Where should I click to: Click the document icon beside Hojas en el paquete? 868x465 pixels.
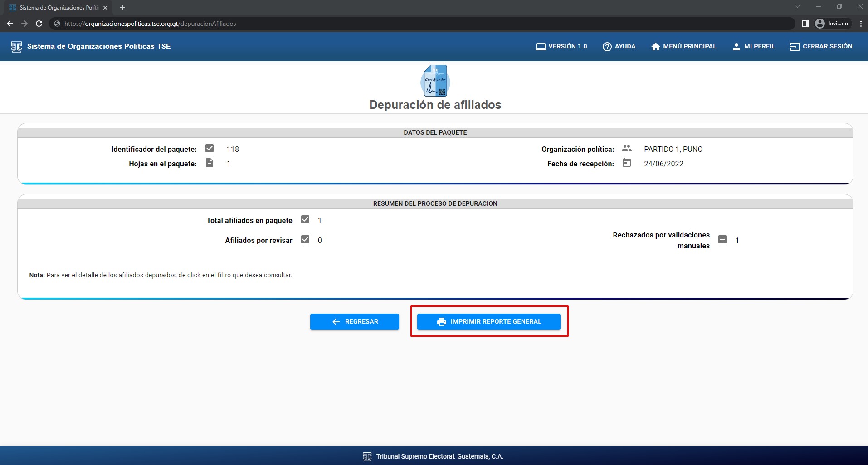pyautogui.click(x=209, y=163)
